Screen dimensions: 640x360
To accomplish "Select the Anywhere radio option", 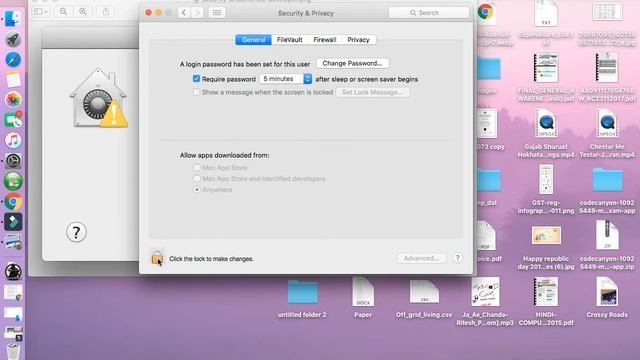I will click(x=197, y=189).
